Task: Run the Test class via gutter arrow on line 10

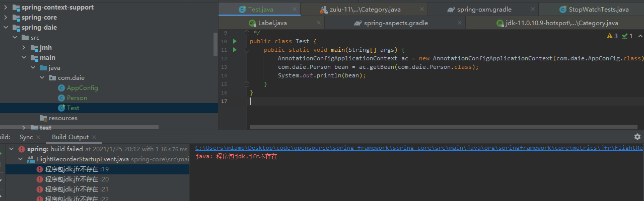Action: [x=235, y=41]
